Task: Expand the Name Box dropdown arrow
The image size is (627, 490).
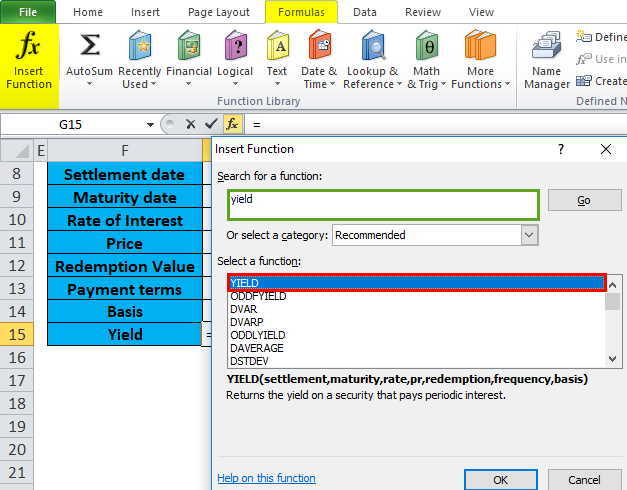Action: [x=150, y=125]
